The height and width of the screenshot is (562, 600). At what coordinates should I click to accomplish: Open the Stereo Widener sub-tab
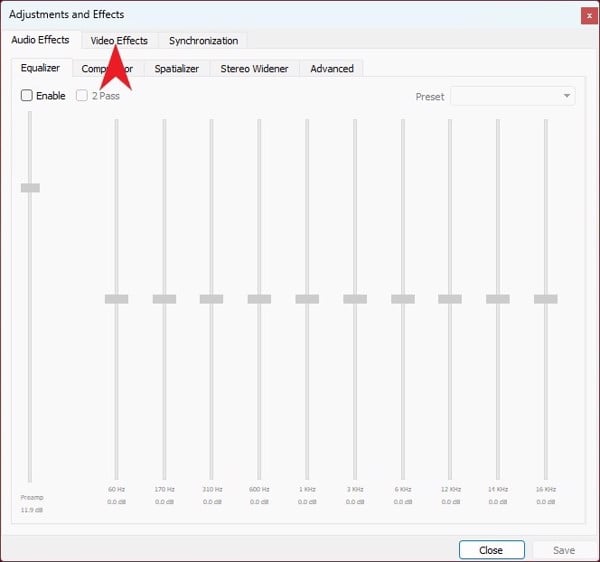254,69
